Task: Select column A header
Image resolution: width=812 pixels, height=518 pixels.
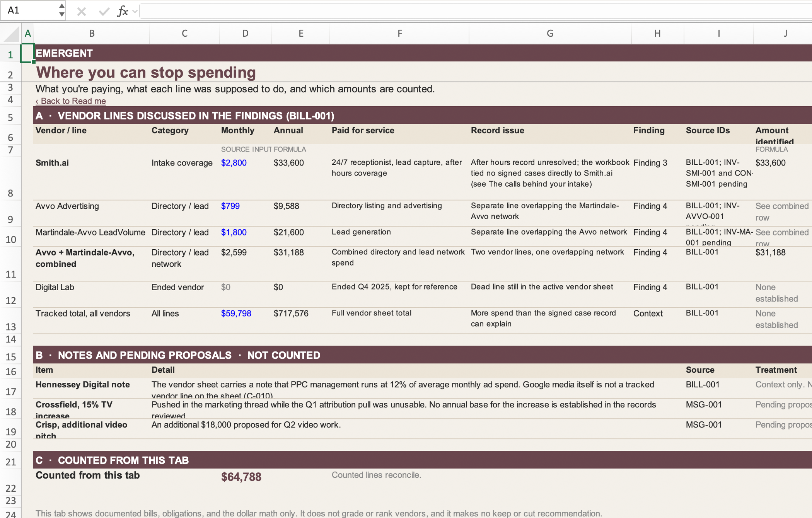Action: [x=27, y=34]
